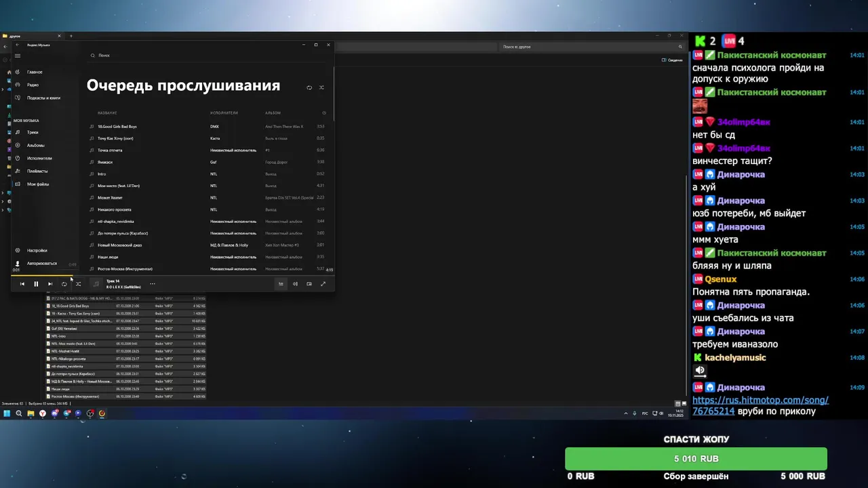Image resolution: width=868 pixels, height=488 pixels.
Task: Open File Explorer from taskbar
Action: coord(31,413)
